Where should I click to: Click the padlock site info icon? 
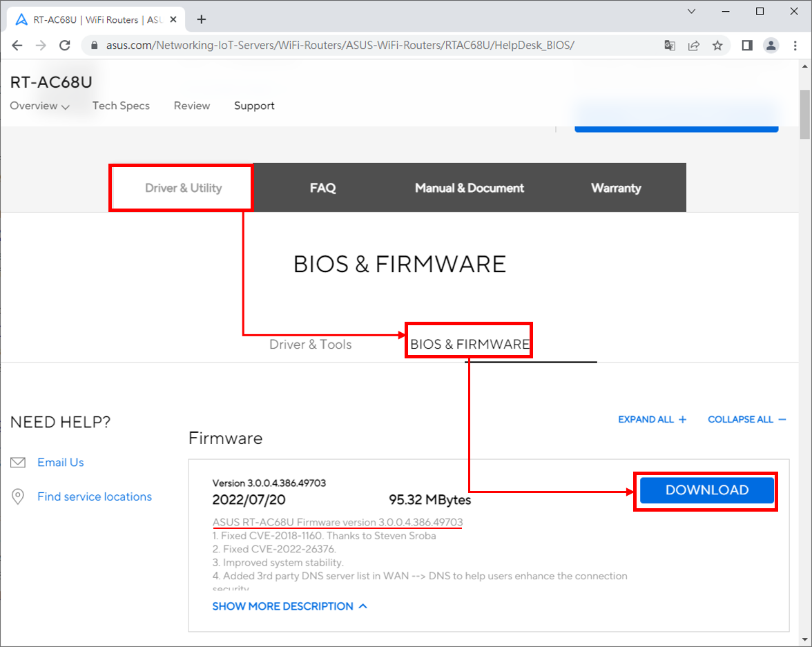(94, 46)
